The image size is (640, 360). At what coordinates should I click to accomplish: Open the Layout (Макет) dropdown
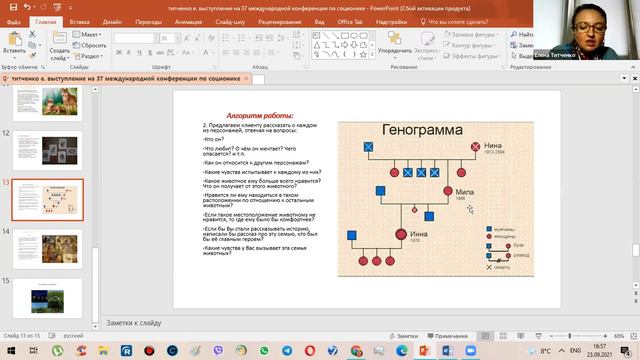(87, 35)
